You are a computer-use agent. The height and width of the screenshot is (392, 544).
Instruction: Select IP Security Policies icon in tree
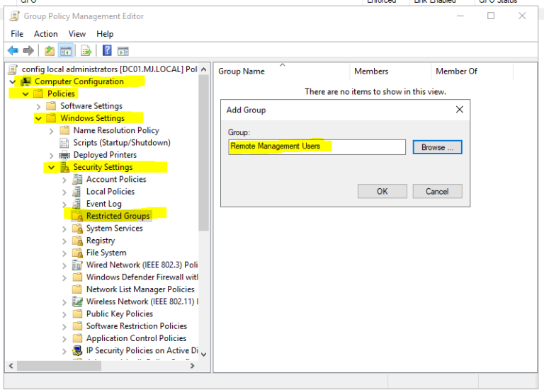[78, 350]
